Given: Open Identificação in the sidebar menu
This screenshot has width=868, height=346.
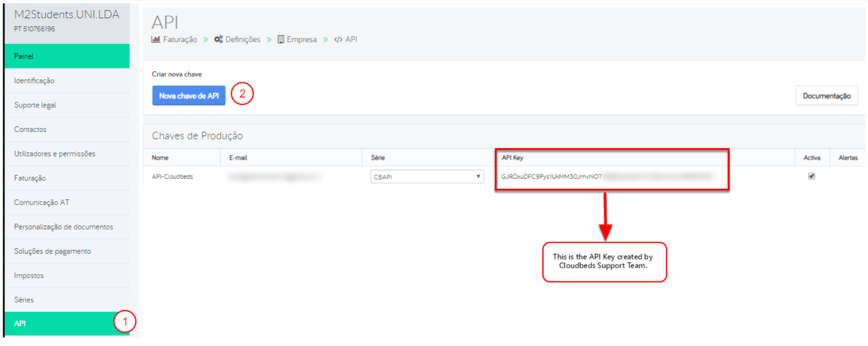Looking at the screenshot, I should pos(34,80).
